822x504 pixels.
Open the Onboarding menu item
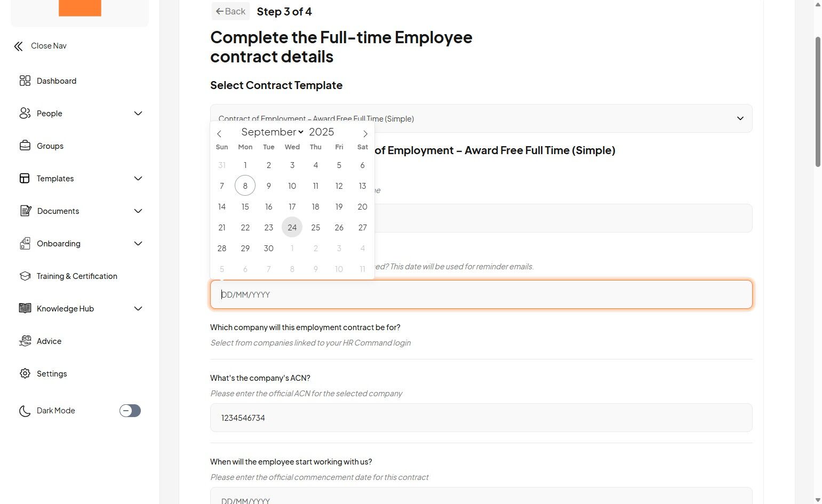tap(59, 243)
